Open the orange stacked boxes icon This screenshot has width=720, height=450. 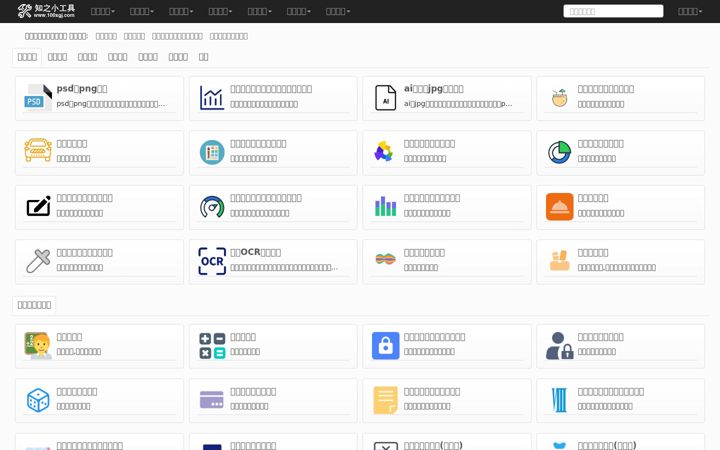click(x=559, y=260)
